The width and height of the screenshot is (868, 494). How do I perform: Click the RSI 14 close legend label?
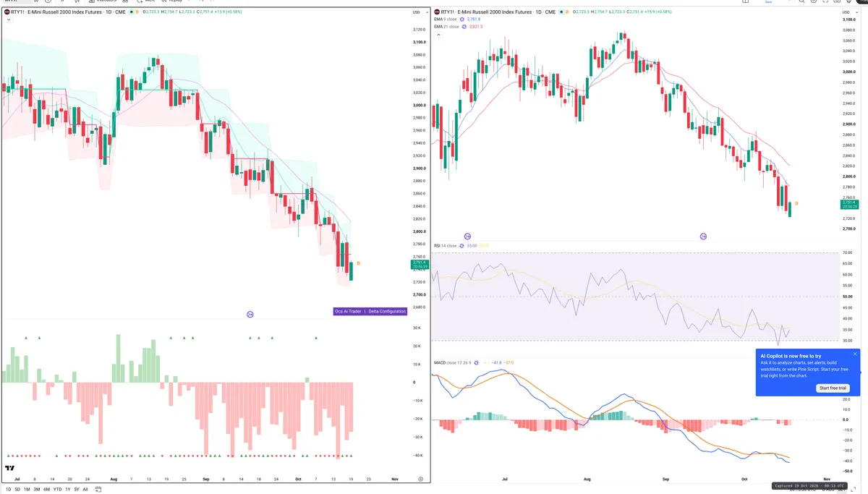[445, 246]
